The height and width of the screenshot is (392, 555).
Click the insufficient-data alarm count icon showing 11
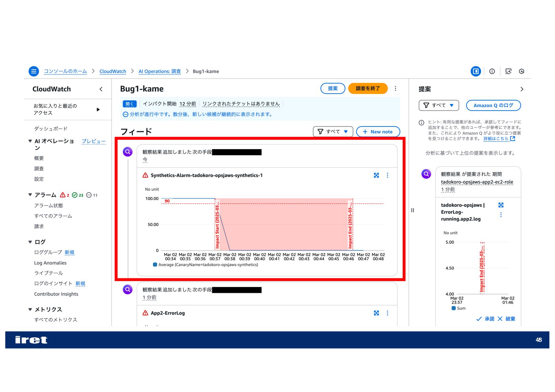89,195
